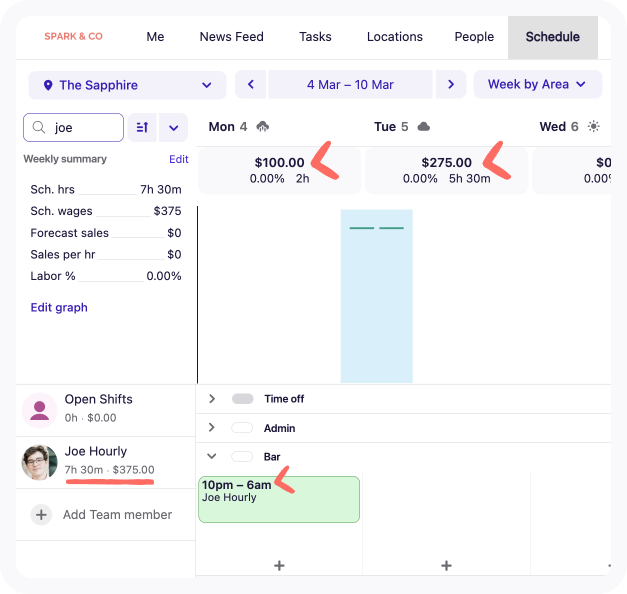
Task: Switch to the Tasks tab
Action: [315, 37]
